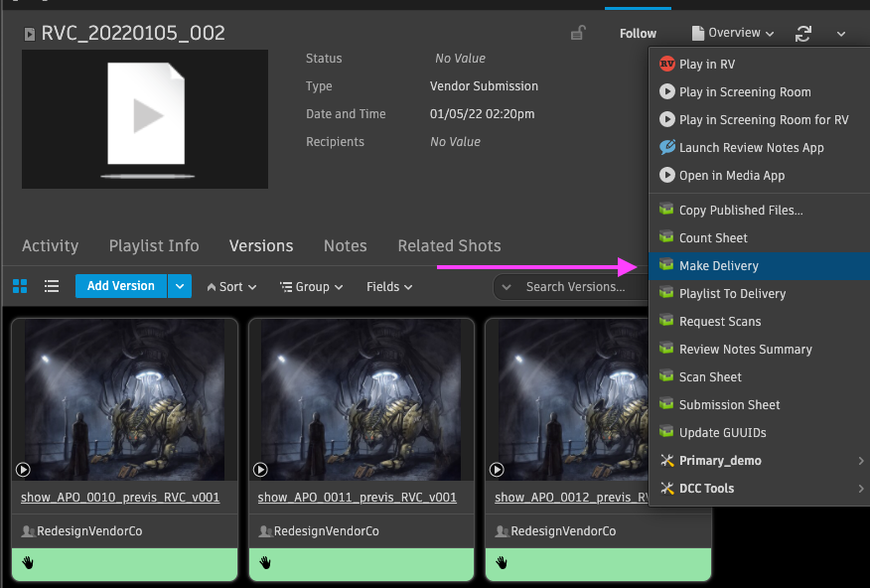Click the Request Scans green box icon
This screenshot has width=870, height=588.
666,321
